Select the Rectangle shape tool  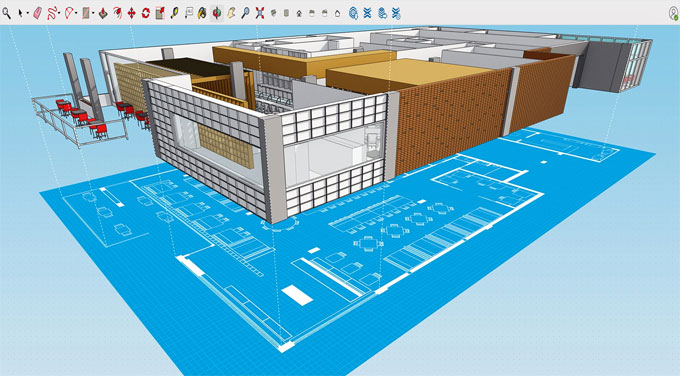[86, 13]
